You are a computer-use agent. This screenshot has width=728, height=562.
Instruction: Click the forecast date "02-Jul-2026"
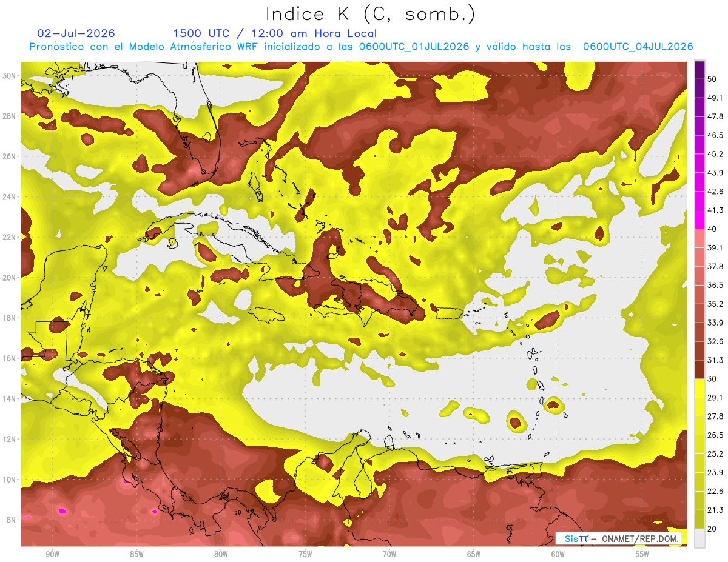(76, 33)
